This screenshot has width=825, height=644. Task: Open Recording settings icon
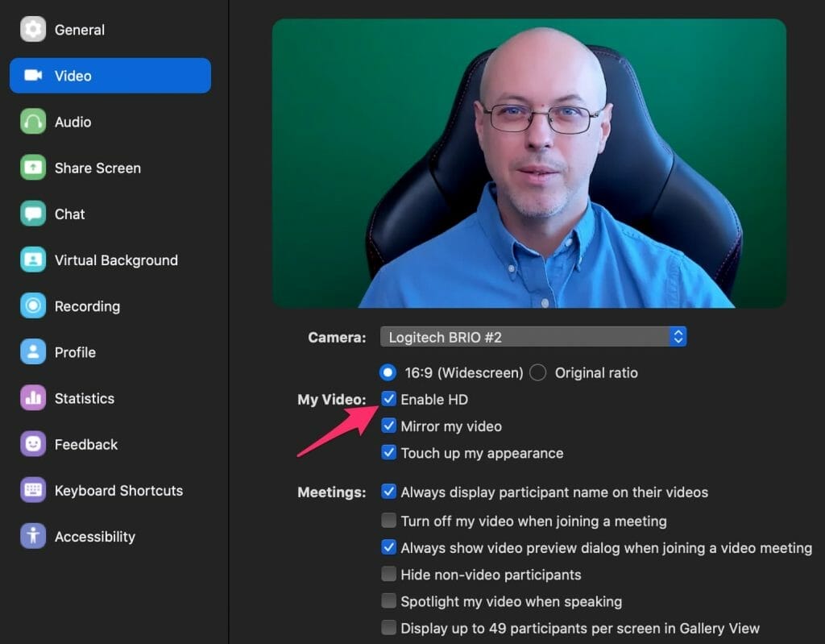point(33,306)
